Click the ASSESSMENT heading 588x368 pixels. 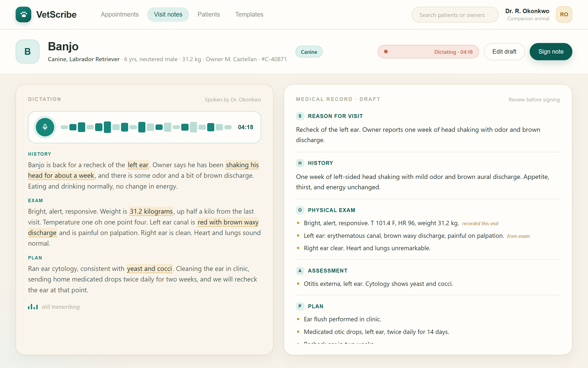point(328,271)
